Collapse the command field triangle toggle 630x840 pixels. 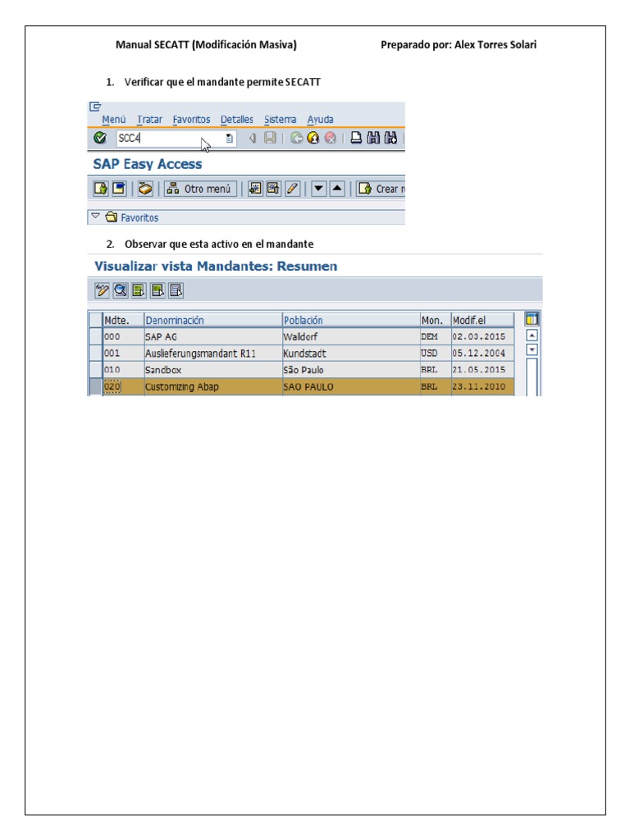pyautogui.click(x=253, y=138)
